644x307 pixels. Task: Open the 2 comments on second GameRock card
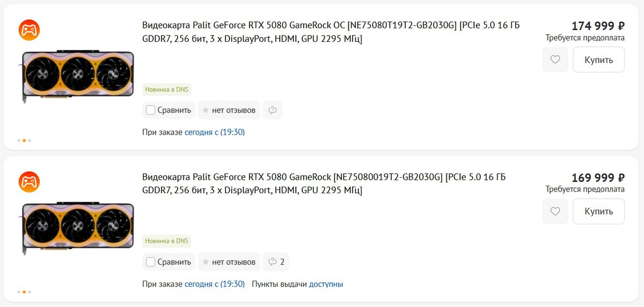pos(276,262)
